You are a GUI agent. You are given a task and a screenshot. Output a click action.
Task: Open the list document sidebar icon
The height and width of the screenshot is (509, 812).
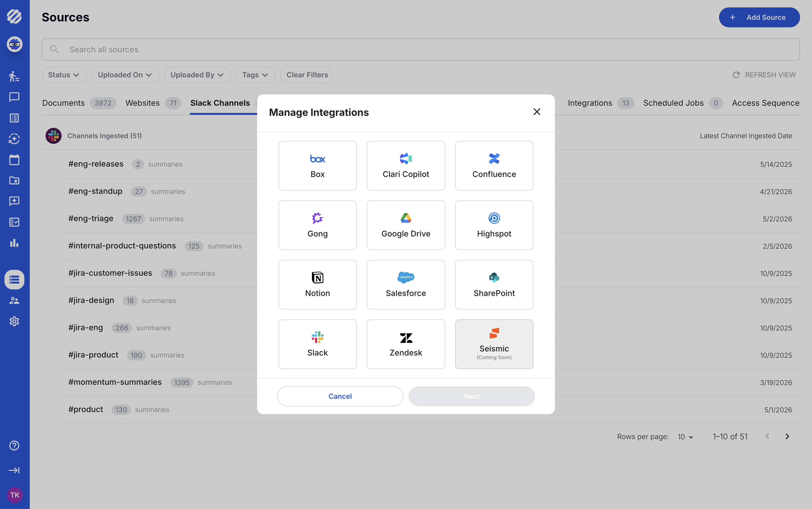click(x=14, y=118)
